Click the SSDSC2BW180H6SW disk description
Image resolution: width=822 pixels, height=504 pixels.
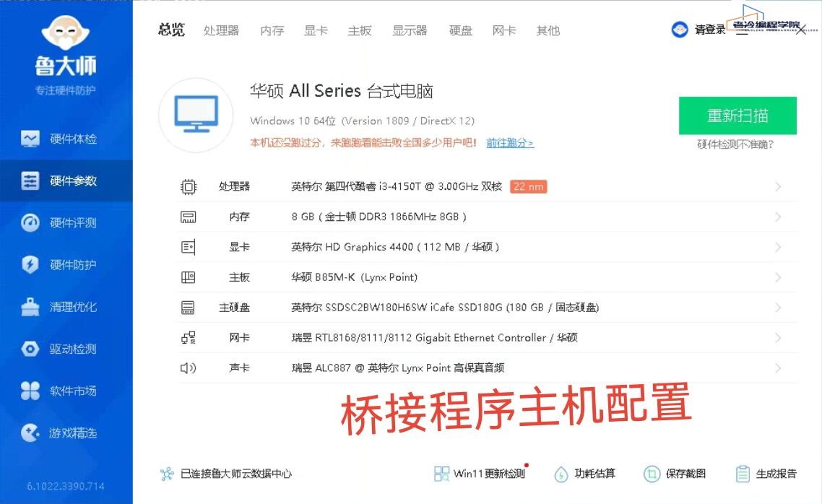click(445, 308)
